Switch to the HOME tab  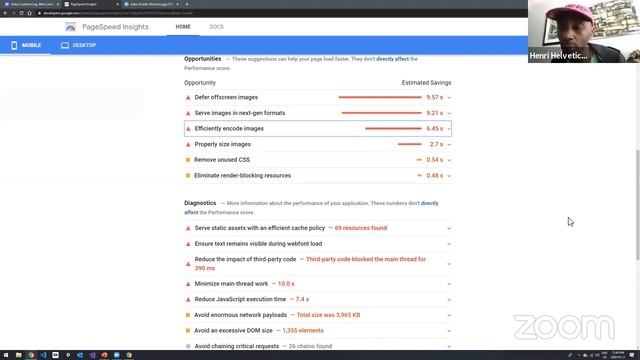click(183, 27)
